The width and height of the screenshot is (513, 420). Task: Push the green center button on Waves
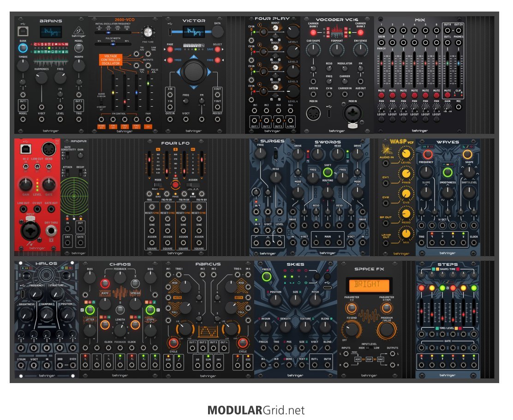point(447,173)
